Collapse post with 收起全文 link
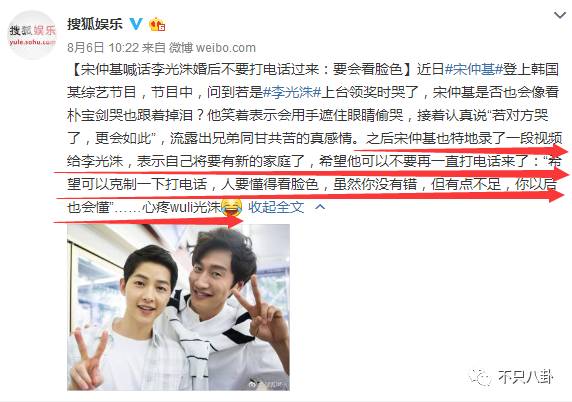Image resolution: width=572 pixels, height=402 pixels. click(x=276, y=207)
